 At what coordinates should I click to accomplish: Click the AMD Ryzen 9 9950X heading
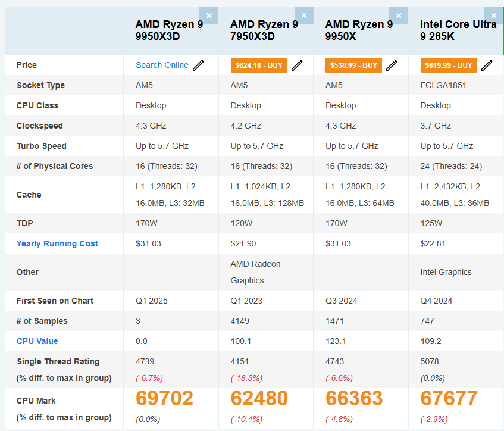359,30
